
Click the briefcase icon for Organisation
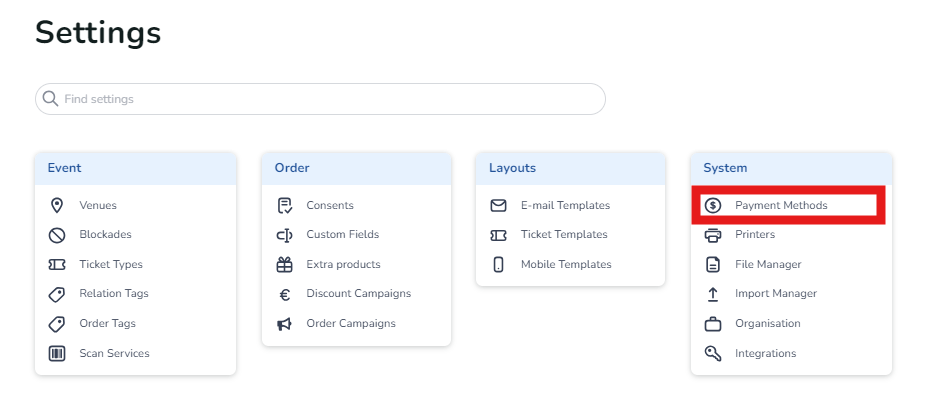click(x=713, y=324)
